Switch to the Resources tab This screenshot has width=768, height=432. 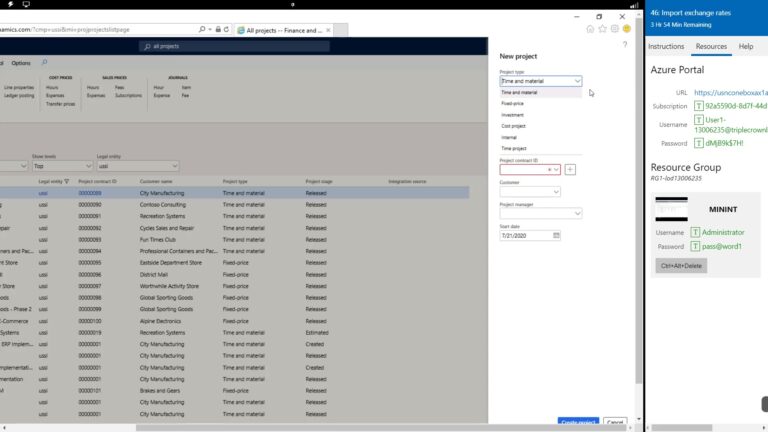coord(711,47)
